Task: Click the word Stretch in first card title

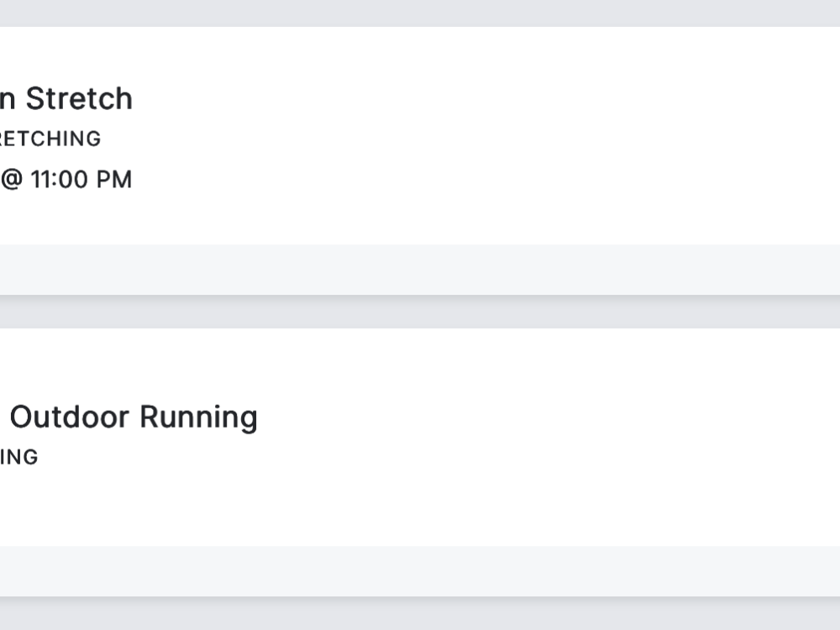Action: pyautogui.click(x=79, y=99)
